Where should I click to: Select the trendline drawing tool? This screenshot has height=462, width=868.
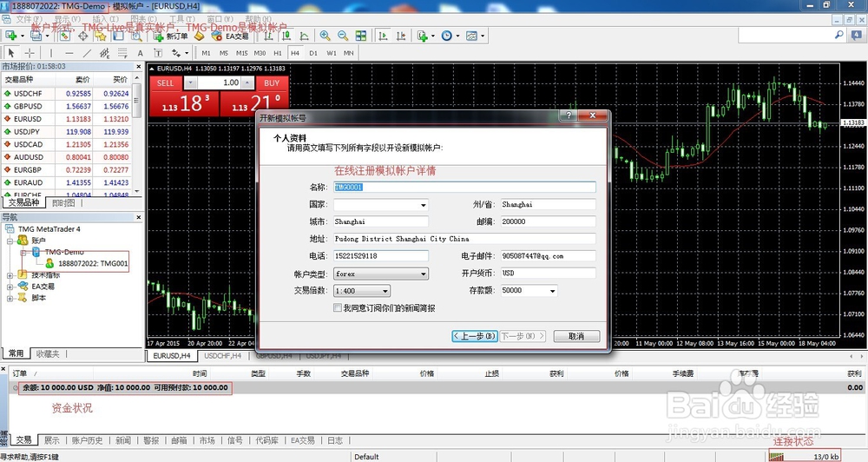87,53
